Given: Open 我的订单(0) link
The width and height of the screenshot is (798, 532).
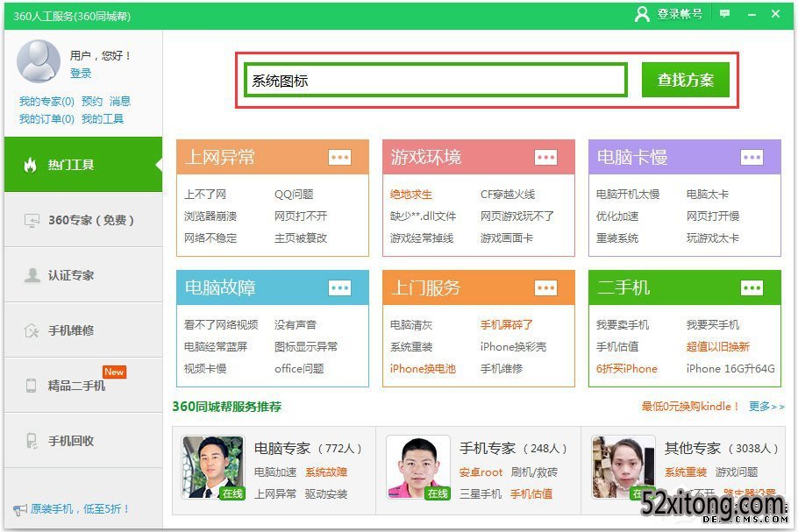Looking at the screenshot, I should 46,119.
